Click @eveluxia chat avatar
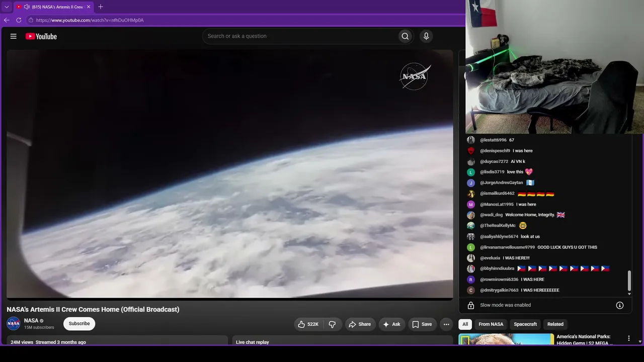Screen dimensions: 644x362 [x=471, y=258]
